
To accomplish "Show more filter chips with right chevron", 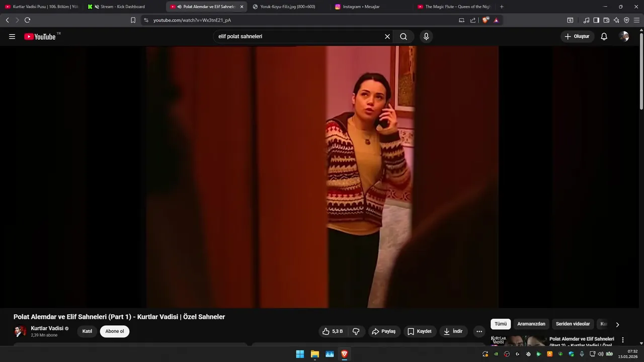I will click(x=617, y=324).
